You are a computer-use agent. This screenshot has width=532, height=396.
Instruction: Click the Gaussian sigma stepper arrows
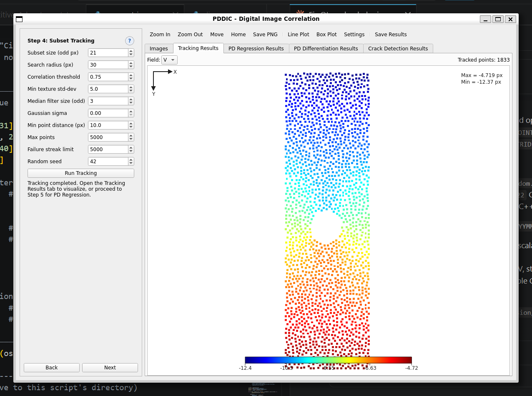tap(131, 113)
